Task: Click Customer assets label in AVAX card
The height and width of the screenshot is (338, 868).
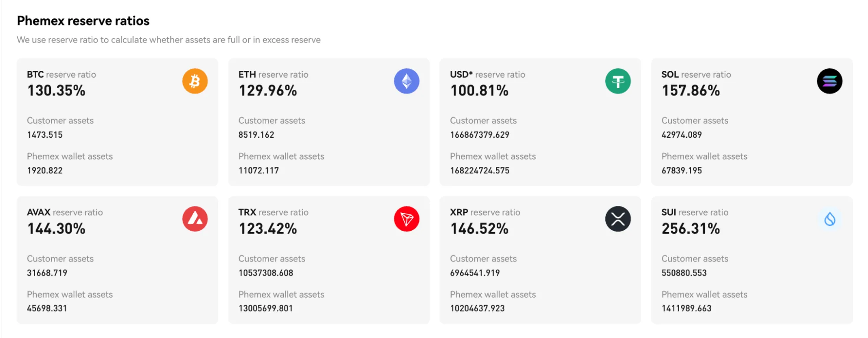Action: point(60,258)
